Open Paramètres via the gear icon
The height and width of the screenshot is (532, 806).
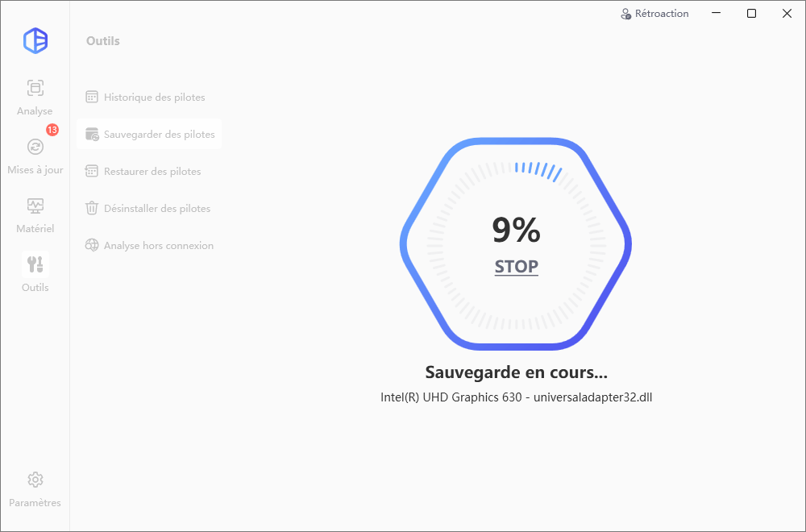(35, 480)
